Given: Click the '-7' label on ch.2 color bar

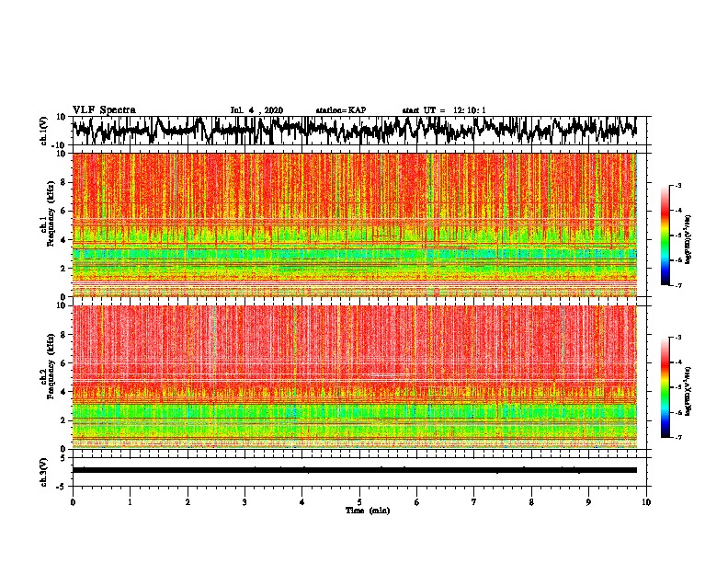Looking at the screenshot, I should pos(677,438).
